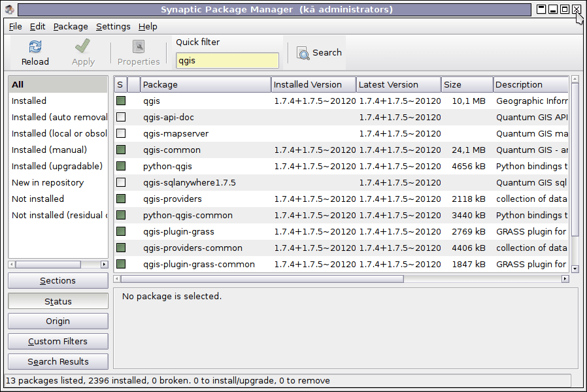Open the Help menu
Image resolution: width=587 pixels, height=392 pixels.
148,27
